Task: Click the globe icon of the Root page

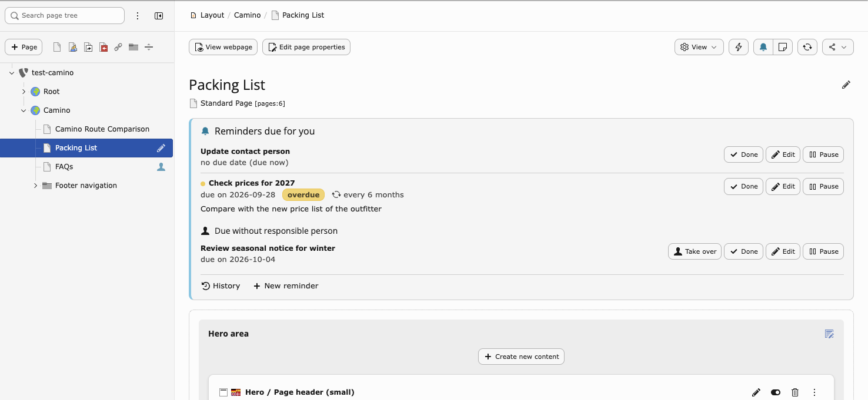Action: (x=35, y=92)
